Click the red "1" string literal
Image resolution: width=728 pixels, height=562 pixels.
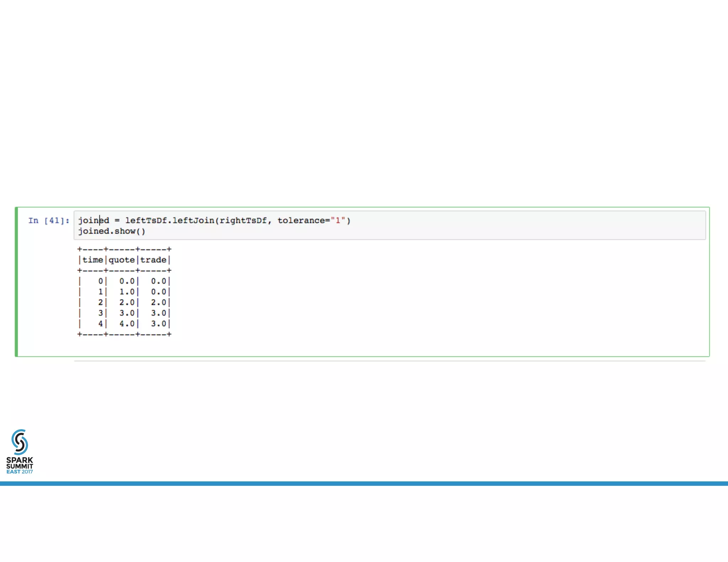click(338, 221)
